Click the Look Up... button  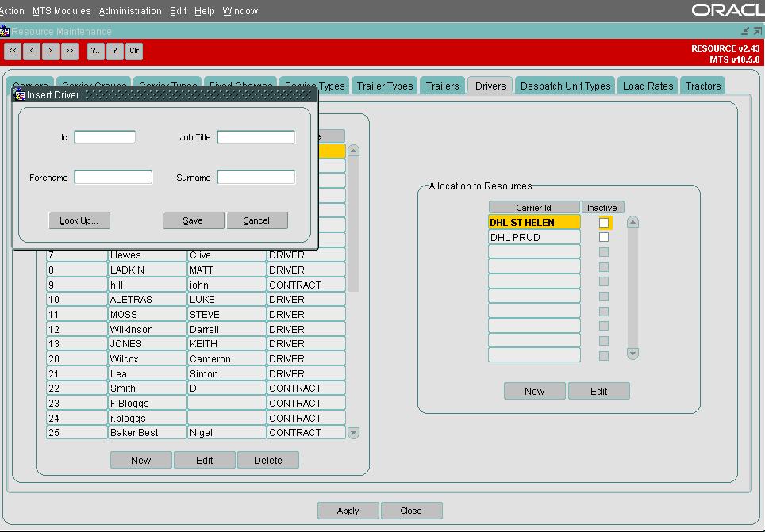[79, 220]
